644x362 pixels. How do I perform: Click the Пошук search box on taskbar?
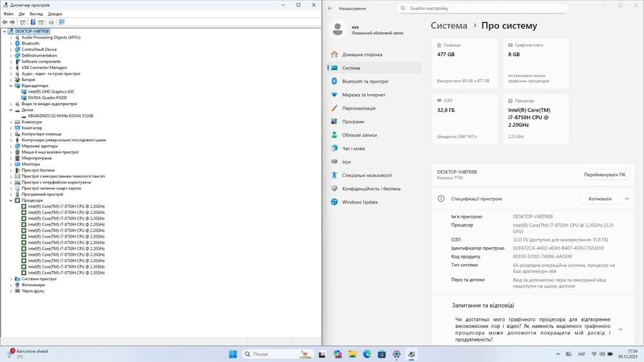[x=278, y=354]
